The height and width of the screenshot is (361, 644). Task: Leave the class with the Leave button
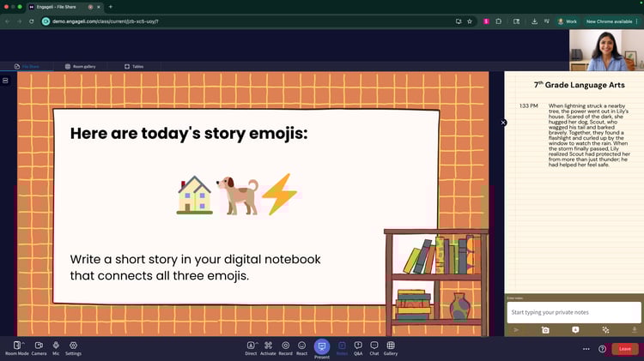(624, 349)
